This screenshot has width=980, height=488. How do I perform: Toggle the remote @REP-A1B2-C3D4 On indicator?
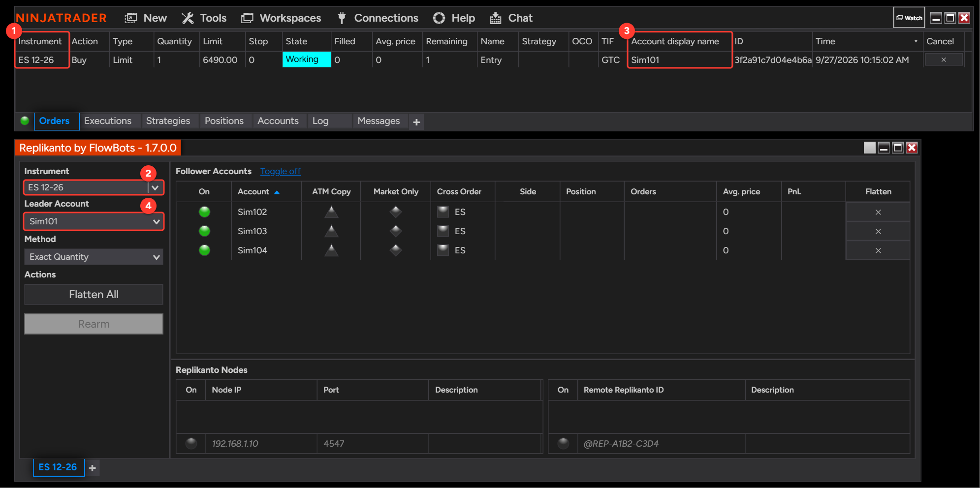pyautogui.click(x=563, y=444)
